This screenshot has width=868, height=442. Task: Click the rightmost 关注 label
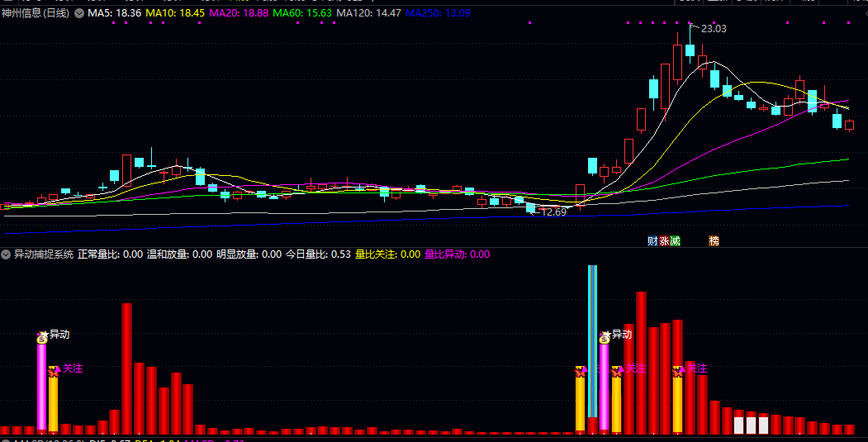697,368
